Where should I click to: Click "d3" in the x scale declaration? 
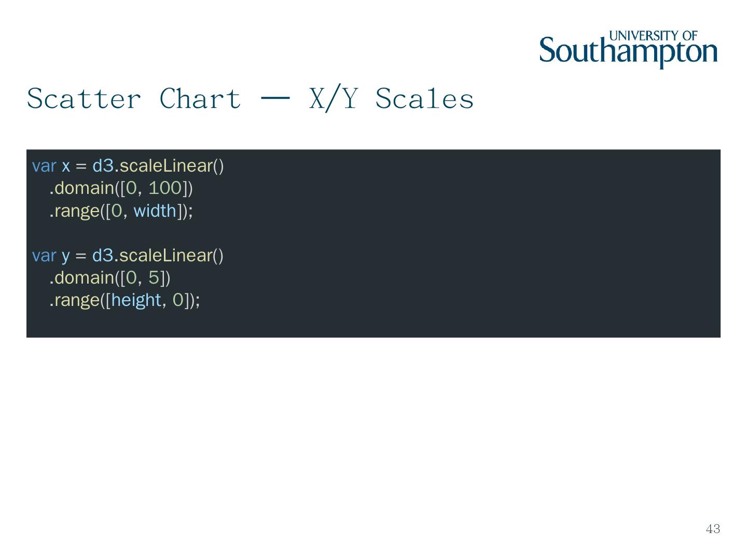[x=103, y=166]
